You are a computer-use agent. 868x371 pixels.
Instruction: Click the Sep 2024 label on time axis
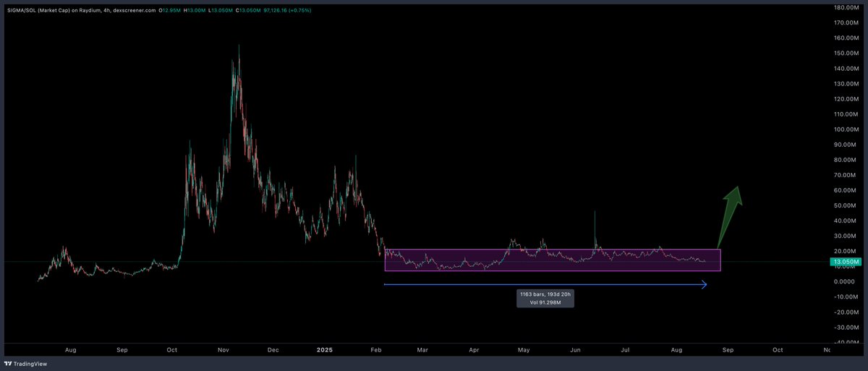click(122, 349)
